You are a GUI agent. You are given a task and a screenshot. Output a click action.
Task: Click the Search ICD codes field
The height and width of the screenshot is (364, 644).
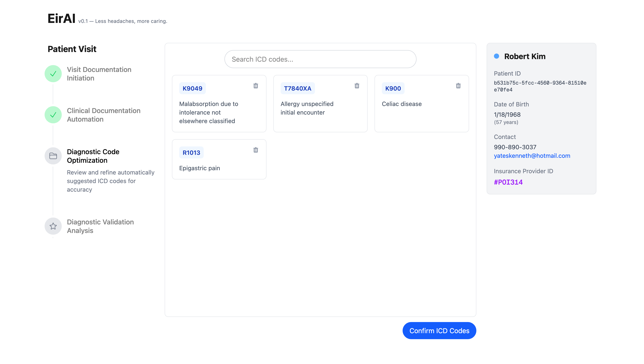pos(320,59)
